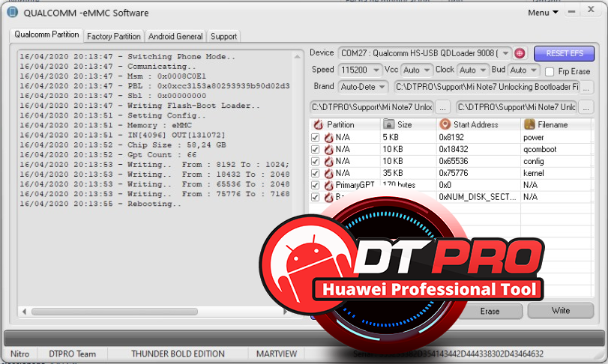This screenshot has width=608, height=364.
Task: Click the flame icon in the power row
Action: [x=329, y=138]
